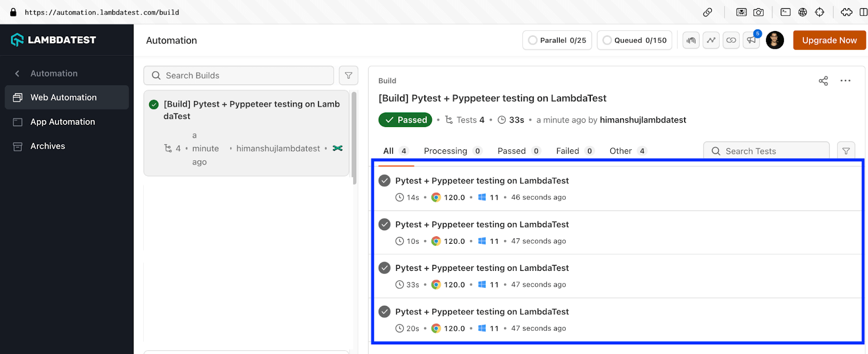Screen dimensions: 868x354
Task: Open the test with 14s duration
Action: (x=482, y=181)
